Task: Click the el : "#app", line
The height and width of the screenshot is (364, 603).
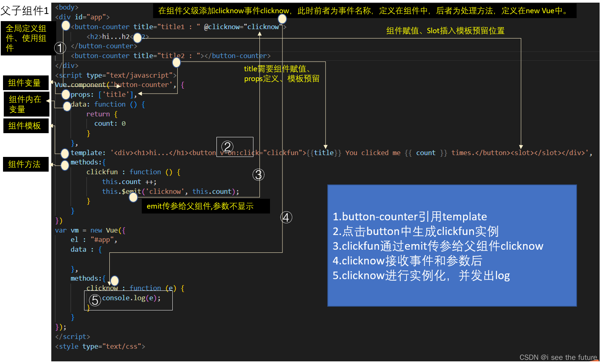Action: pyautogui.click(x=94, y=240)
